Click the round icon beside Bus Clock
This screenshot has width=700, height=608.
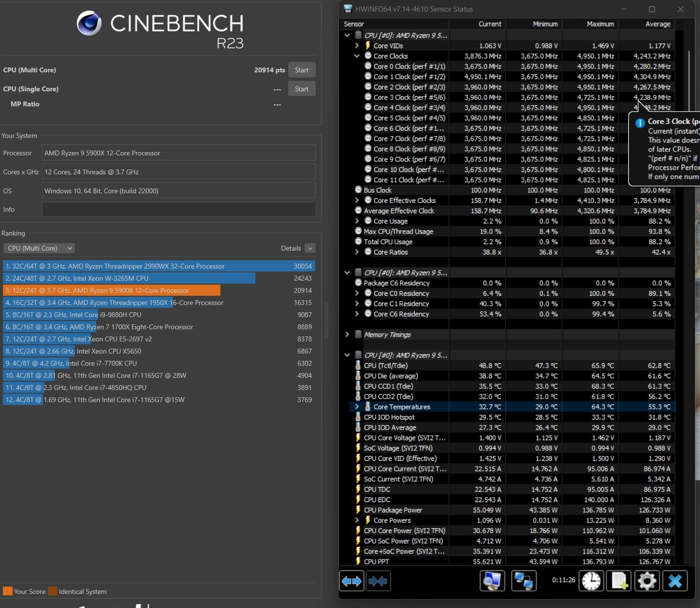(358, 190)
